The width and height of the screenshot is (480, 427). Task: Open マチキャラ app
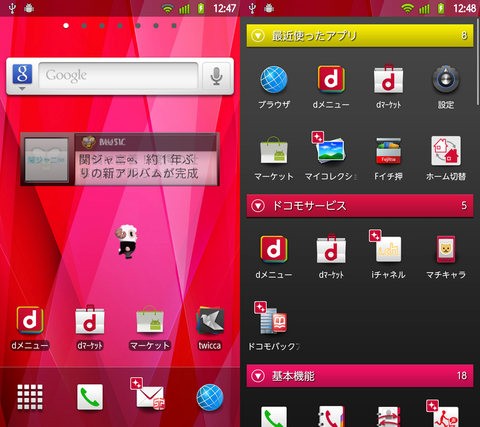tap(446, 257)
